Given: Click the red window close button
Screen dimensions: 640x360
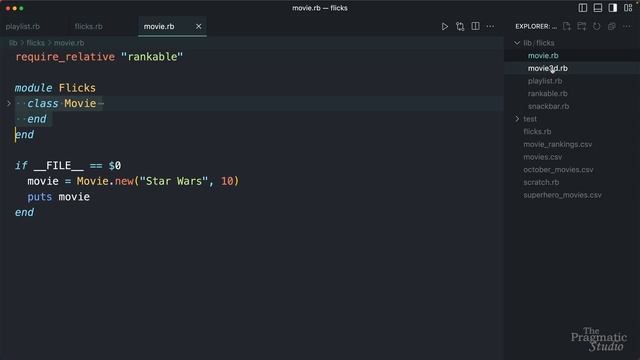Looking at the screenshot, I should coord(8,8).
